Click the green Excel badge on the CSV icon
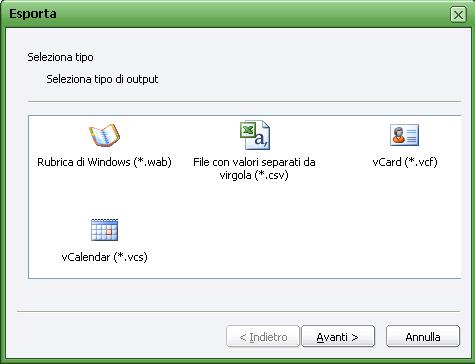Image resolution: width=475 pixels, height=364 pixels. click(248, 130)
